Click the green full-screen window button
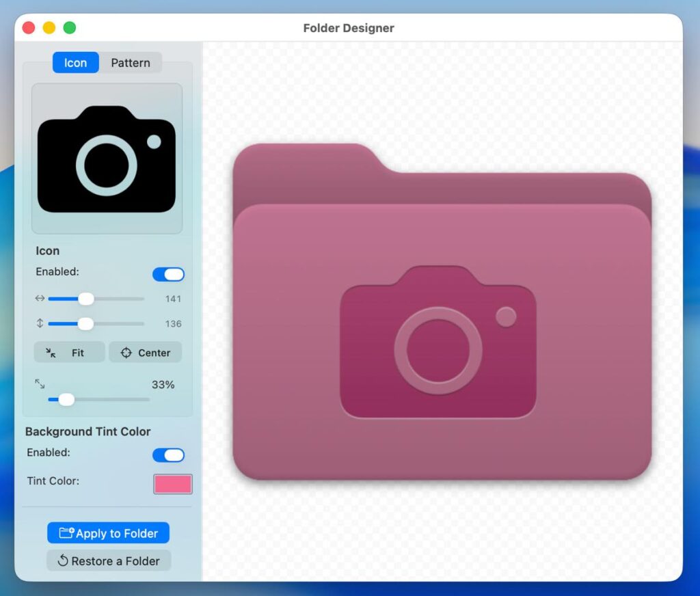The image size is (700, 596). 70,28
